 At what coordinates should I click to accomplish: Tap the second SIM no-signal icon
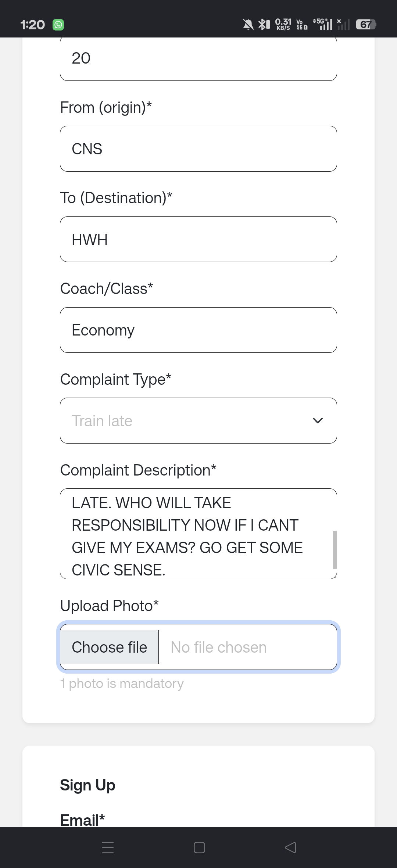pyautogui.click(x=343, y=24)
